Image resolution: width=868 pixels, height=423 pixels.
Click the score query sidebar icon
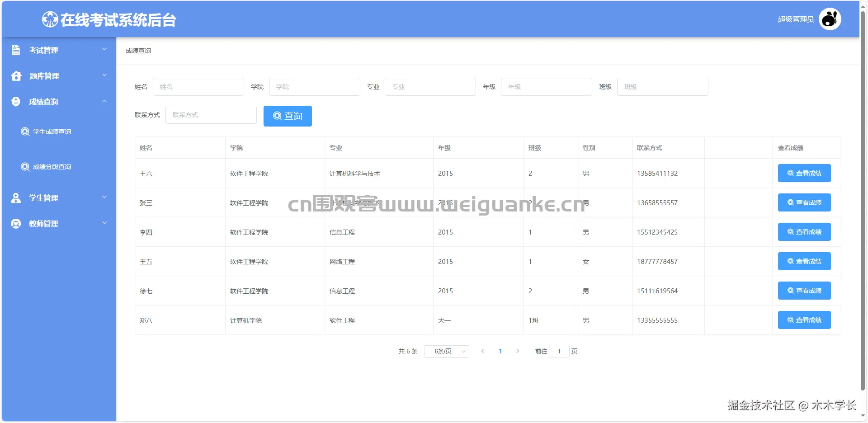pos(16,102)
